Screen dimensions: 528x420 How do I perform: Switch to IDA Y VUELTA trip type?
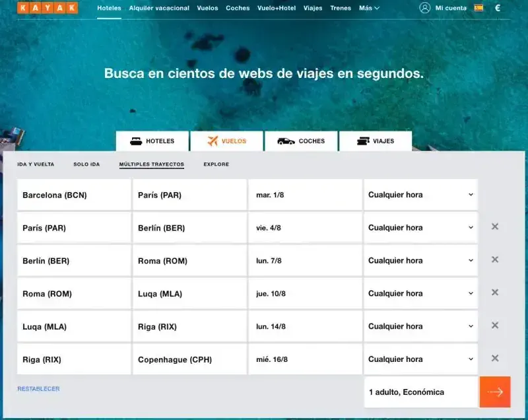point(36,164)
